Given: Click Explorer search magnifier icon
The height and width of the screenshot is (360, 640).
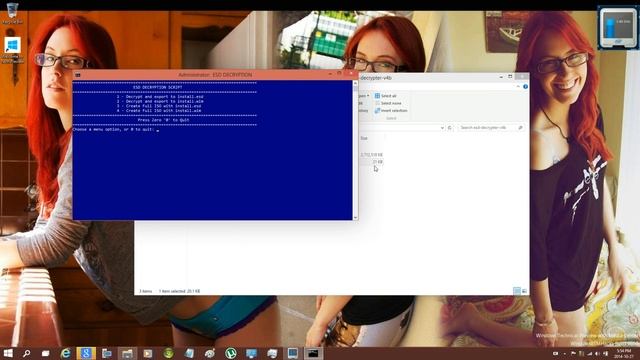Looking at the screenshot, I should 520,128.
